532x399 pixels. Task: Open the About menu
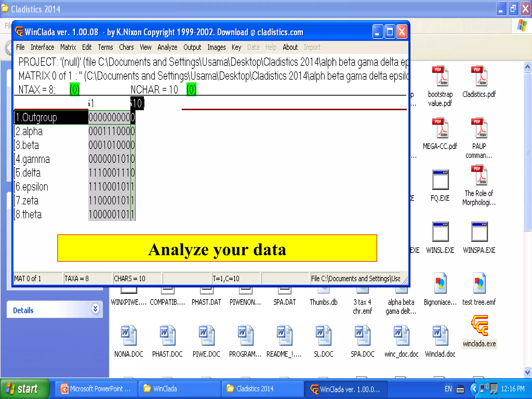[x=290, y=47]
